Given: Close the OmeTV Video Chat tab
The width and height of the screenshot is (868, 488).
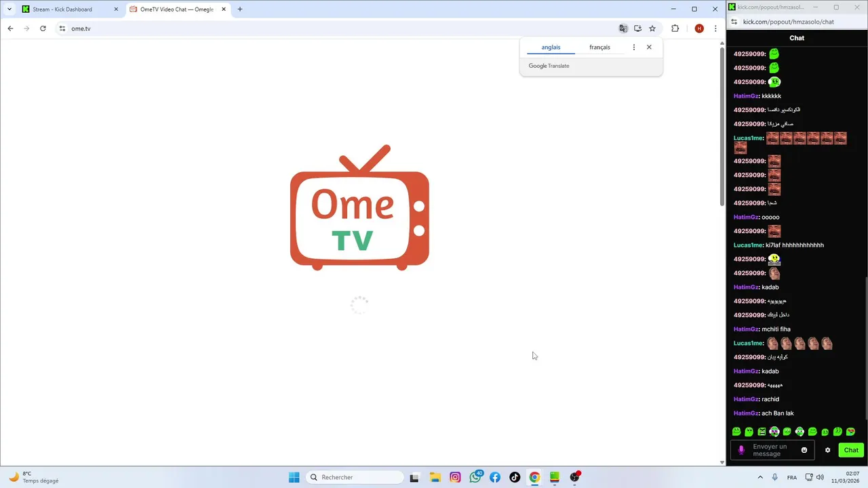Looking at the screenshot, I should 224,9.
